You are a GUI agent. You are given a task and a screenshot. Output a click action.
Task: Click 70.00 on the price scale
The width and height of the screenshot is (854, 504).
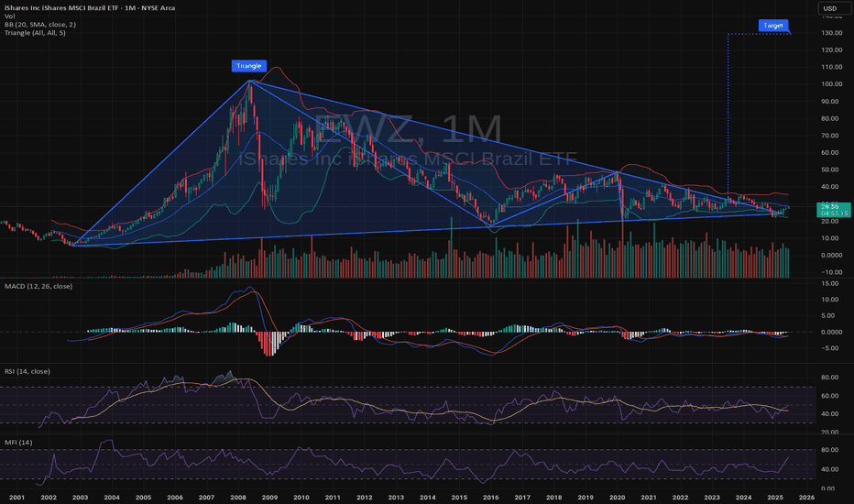tap(832, 136)
